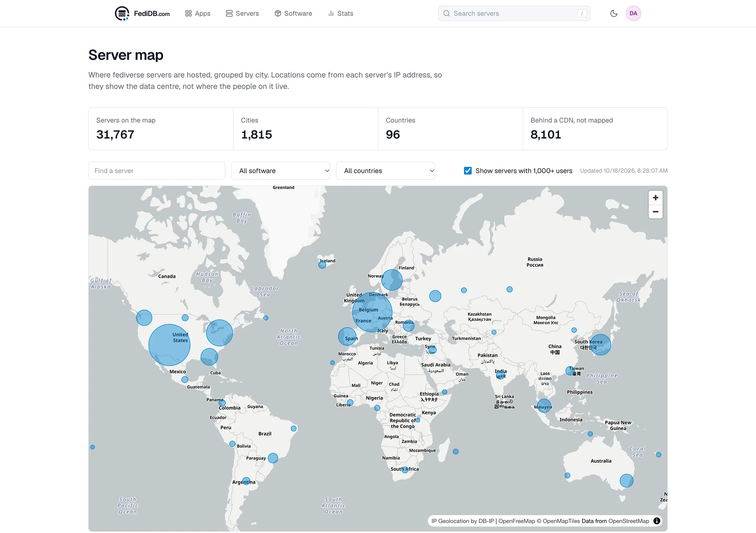Open the OpenMapTiles attribution link
The image size is (756, 533).
(558, 521)
